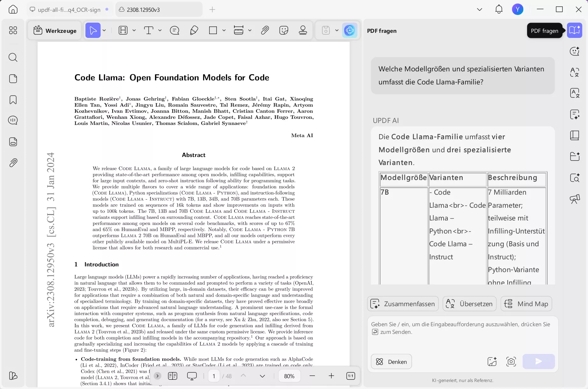The width and height of the screenshot is (588, 389).
Task: Set zoom to actual size 1:1
Action: [x=350, y=376]
